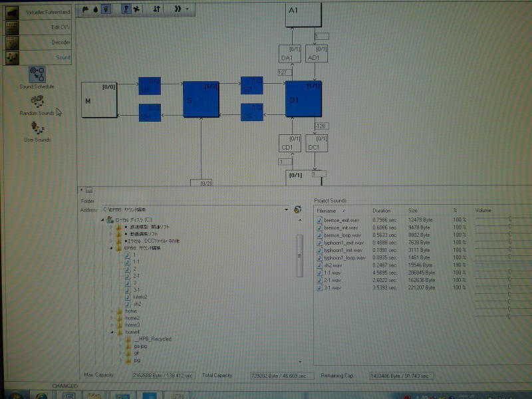
Task: Open the dropdown arrow beside the double-chevron
Action: coord(188,9)
